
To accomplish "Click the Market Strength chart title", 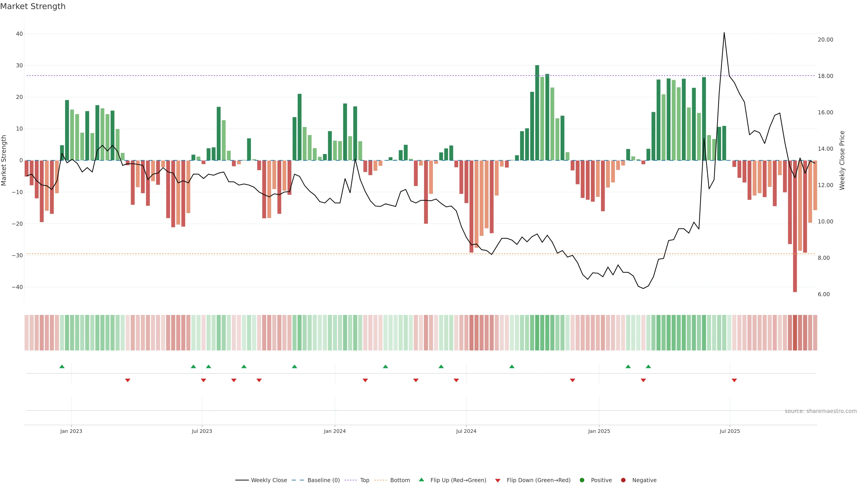I will tap(33, 6).
